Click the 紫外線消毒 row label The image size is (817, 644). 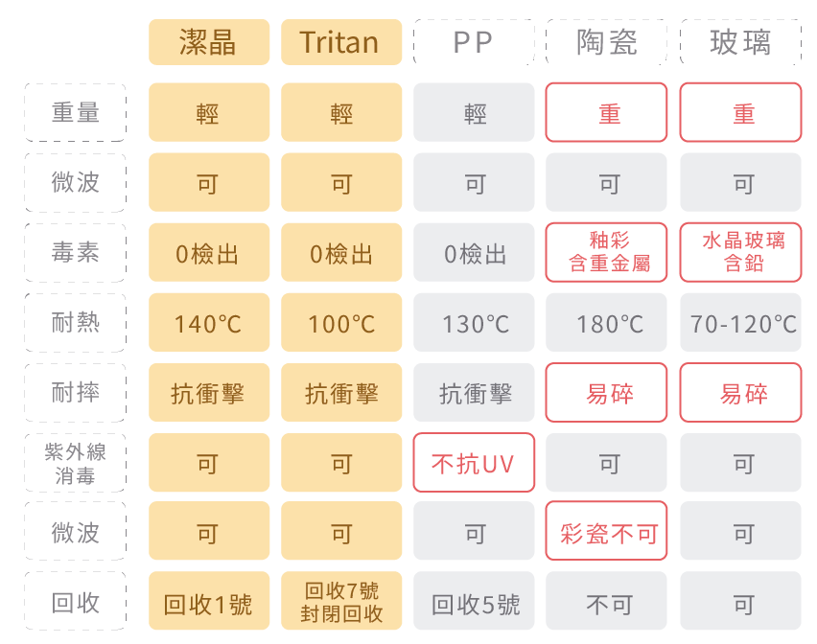pyautogui.click(x=76, y=463)
